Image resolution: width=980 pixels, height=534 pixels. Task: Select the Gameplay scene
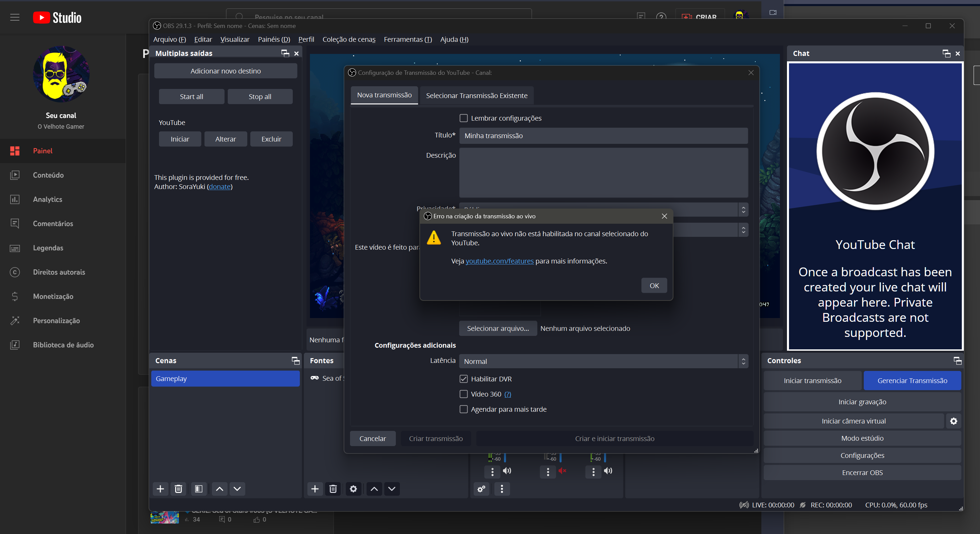click(225, 379)
